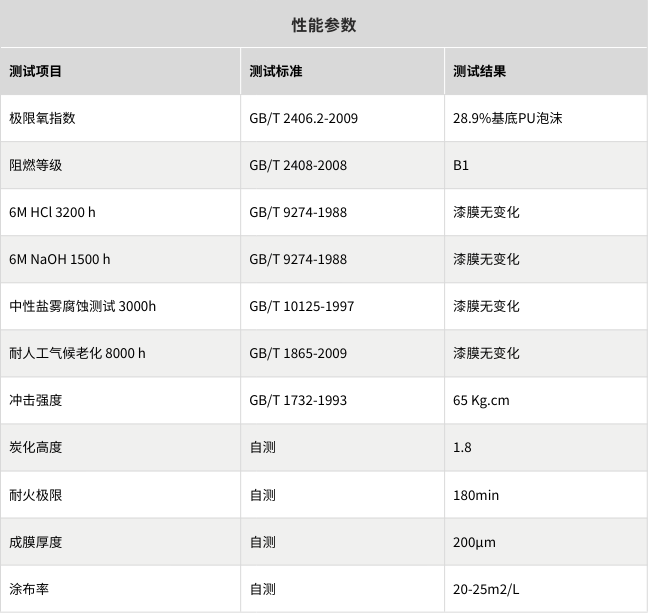The height and width of the screenshot is (613, 648).
Task: Select the GB/T 1732-1993 standard cell
Action: [x=298, y=400]
